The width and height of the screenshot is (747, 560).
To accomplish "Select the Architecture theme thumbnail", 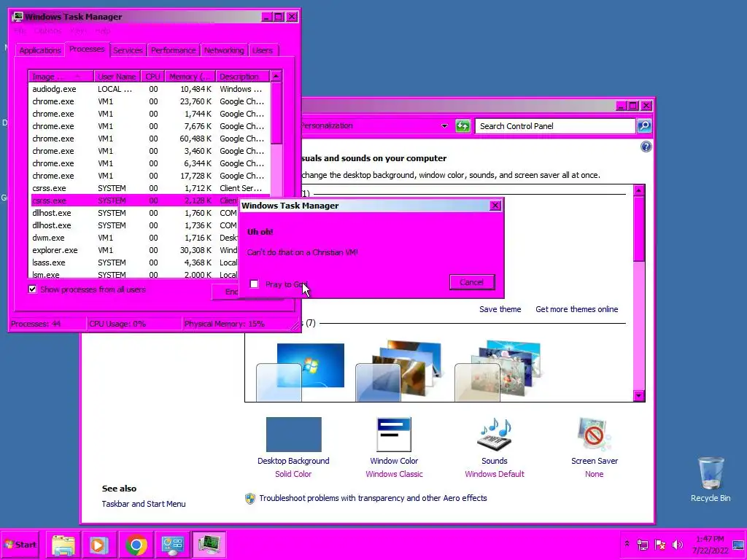I will tap(399, 371).
